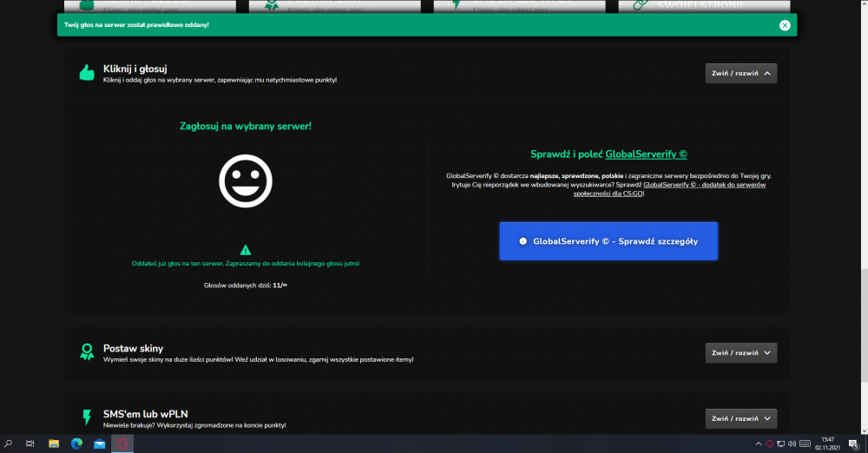Screen dimensions: 868x453
Task: Click Głosów oddanych dziś counter text
Action: (x=246, y=286)
